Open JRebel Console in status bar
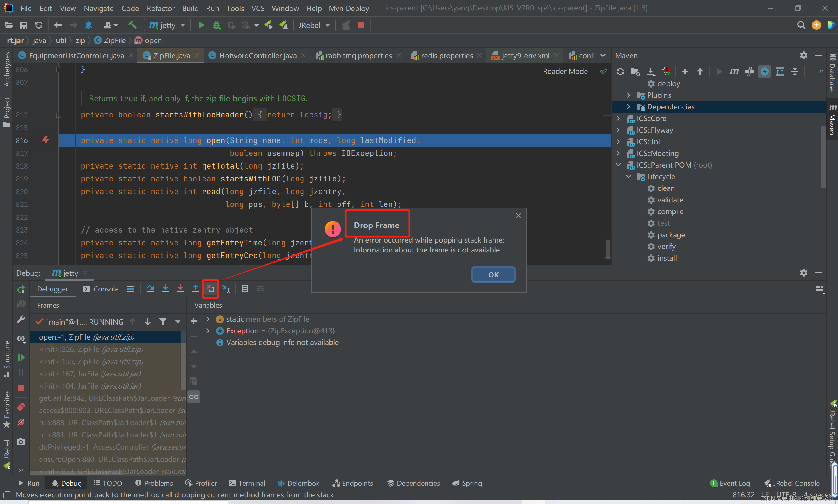Screen dimensions: 838x504 click(x=791, y=483)
